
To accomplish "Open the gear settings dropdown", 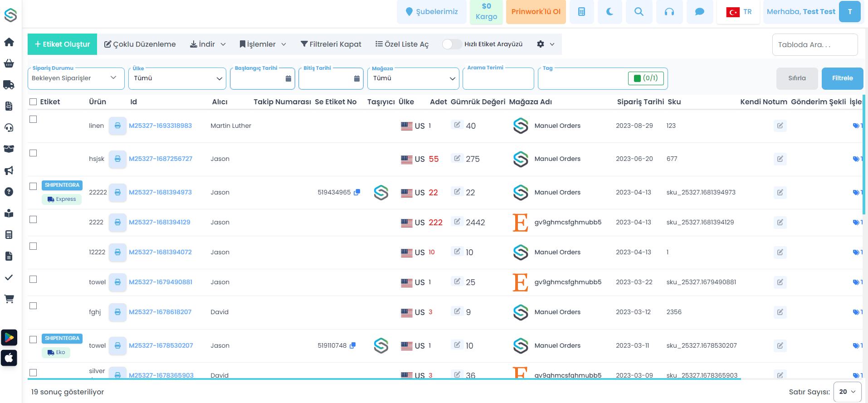I will [x=546, y=44].
